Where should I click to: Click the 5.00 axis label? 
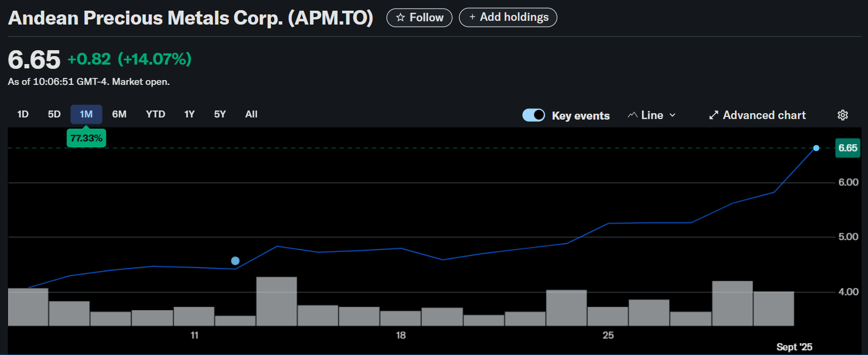pos(848,236)
